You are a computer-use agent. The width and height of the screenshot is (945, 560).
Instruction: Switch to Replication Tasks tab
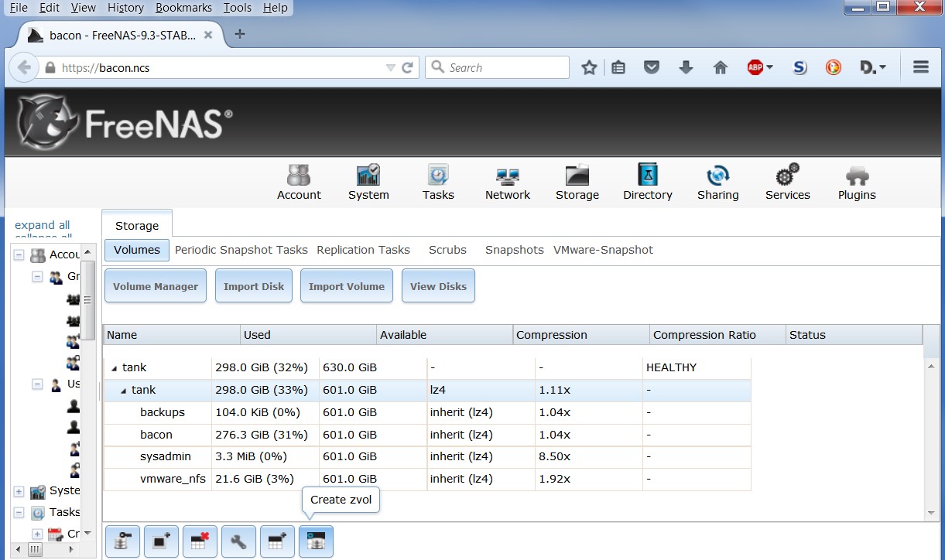pyautogui.click(x=363, y=250)
